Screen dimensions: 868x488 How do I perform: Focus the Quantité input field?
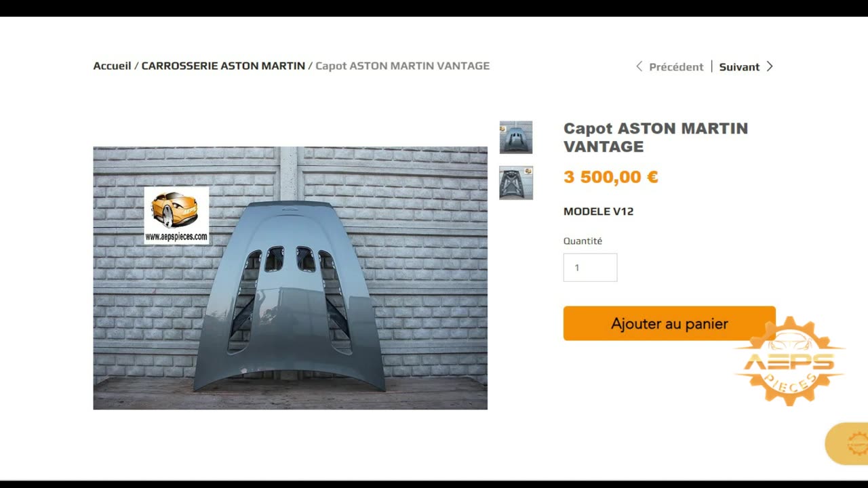[590, 268]
